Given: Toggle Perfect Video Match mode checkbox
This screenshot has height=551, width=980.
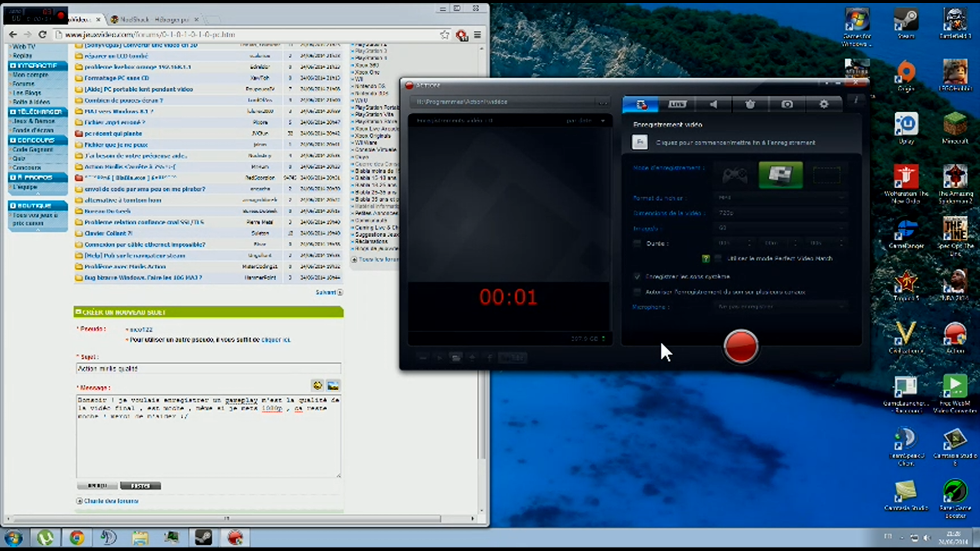Looking at the screenshot, I should pos(718,259).
